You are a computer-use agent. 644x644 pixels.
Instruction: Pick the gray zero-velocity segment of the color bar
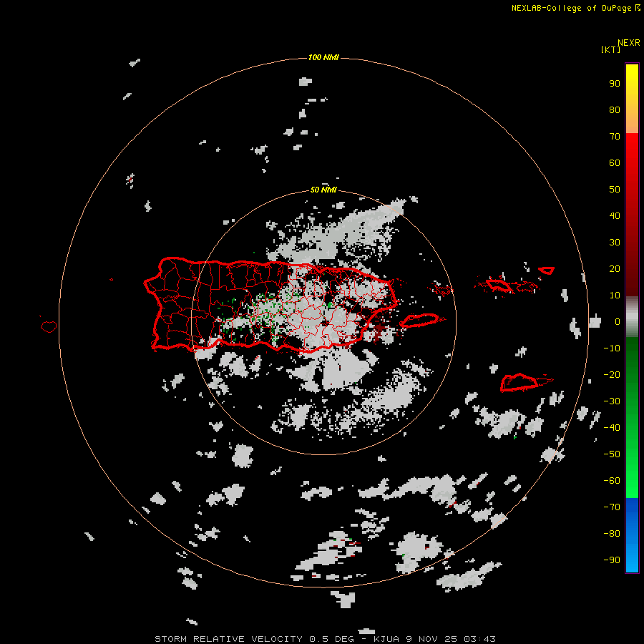[632, 317]
